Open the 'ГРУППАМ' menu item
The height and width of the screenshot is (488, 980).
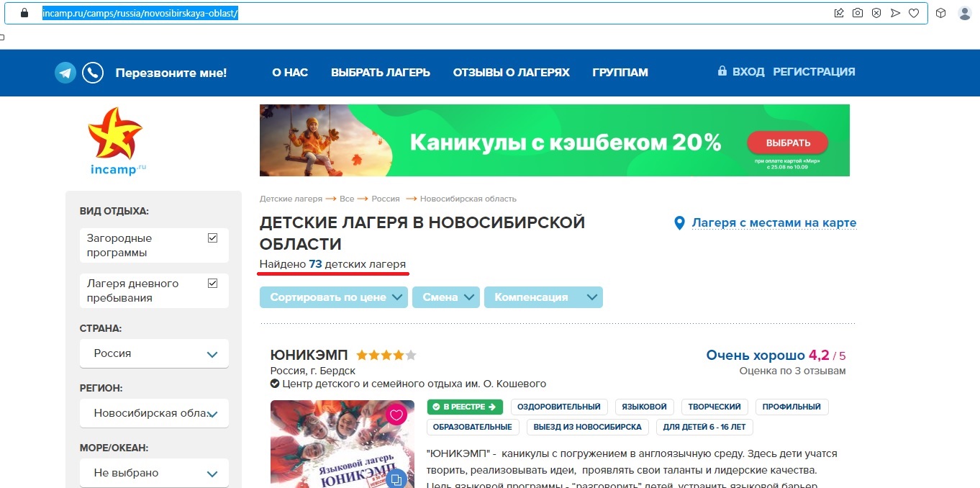tap(620, 72)
